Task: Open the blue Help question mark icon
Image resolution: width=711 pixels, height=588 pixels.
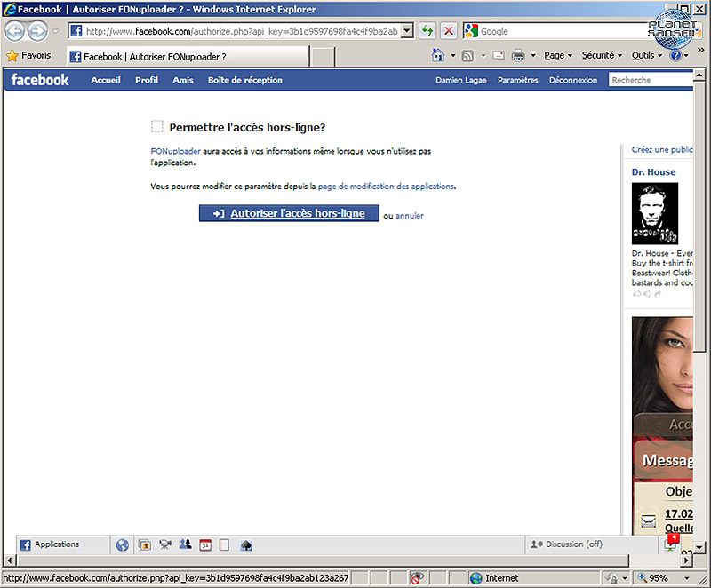Action: [675, 55]
